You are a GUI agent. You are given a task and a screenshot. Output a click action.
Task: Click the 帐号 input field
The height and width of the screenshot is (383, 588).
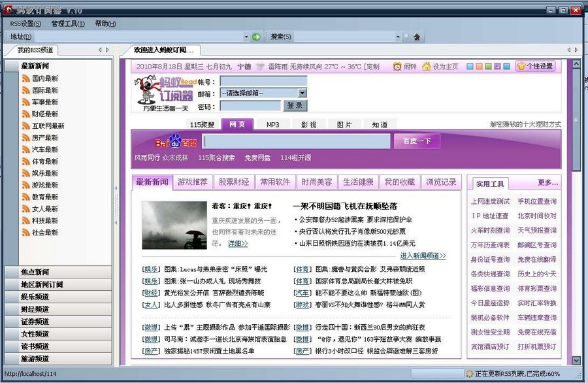(263, 82)
